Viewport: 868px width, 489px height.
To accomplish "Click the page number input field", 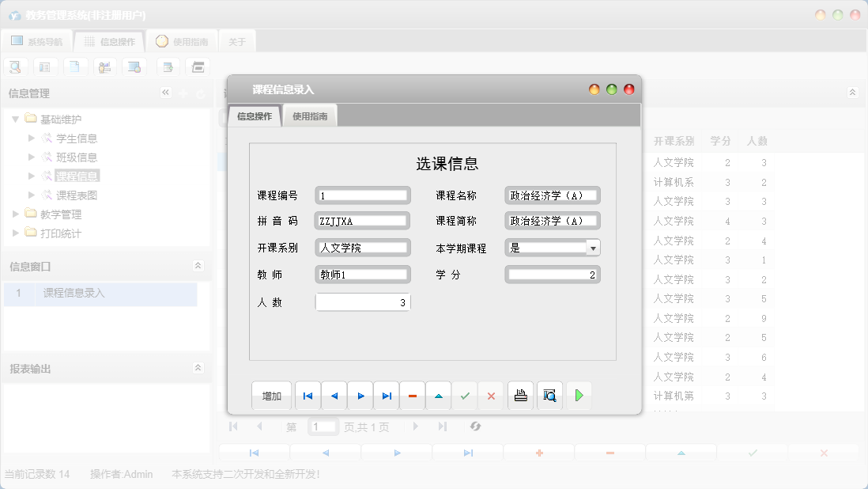I will pos(323,426).
